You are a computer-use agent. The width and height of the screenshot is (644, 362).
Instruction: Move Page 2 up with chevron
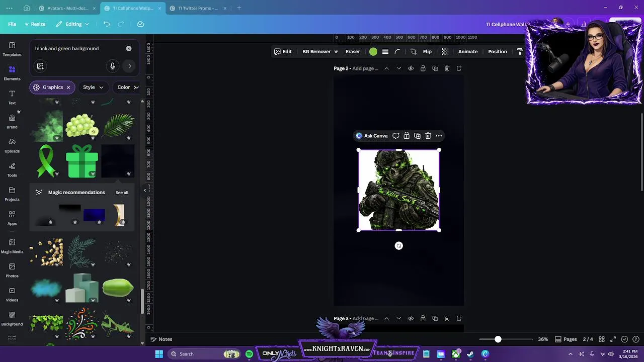386,68
